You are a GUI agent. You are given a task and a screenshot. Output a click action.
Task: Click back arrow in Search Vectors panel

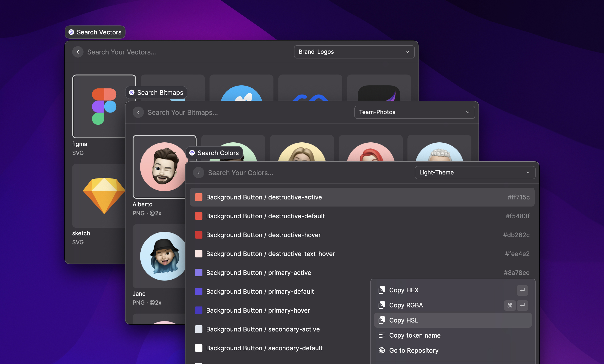[x=78, y=52]
